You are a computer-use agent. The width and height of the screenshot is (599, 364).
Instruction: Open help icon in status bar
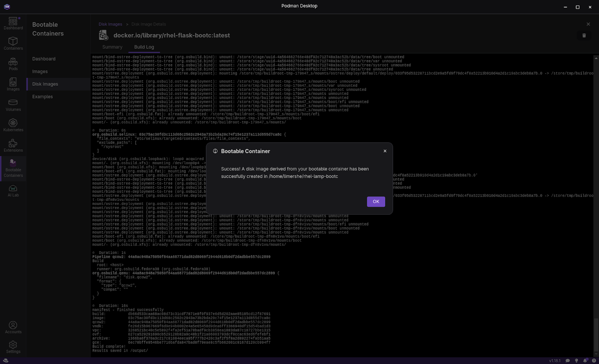[x=594, y=361]
